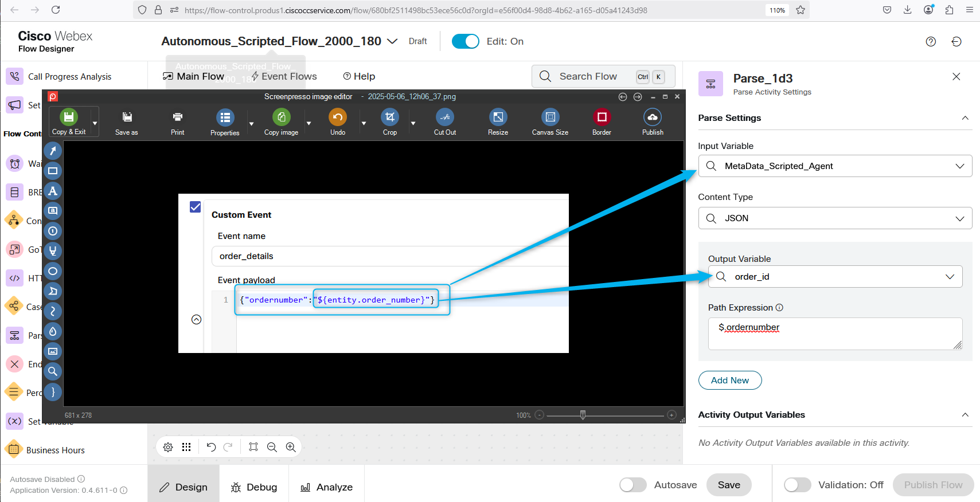The image size is (980, 502).
Task: Open the Analyze tab
Action: [x=327, y=487]
